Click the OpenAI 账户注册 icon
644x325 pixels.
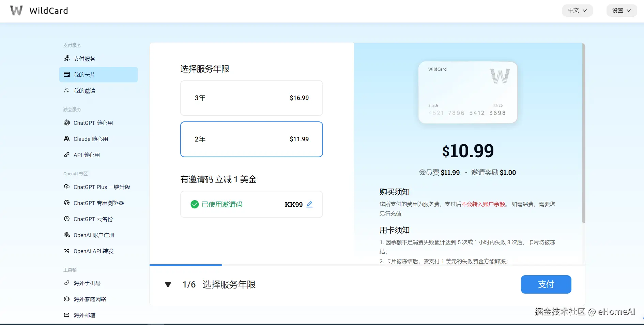[x=67, y=235]
